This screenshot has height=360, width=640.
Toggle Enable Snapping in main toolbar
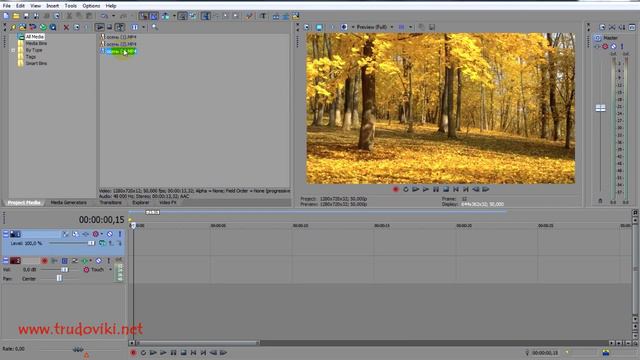tap(143, 16)
